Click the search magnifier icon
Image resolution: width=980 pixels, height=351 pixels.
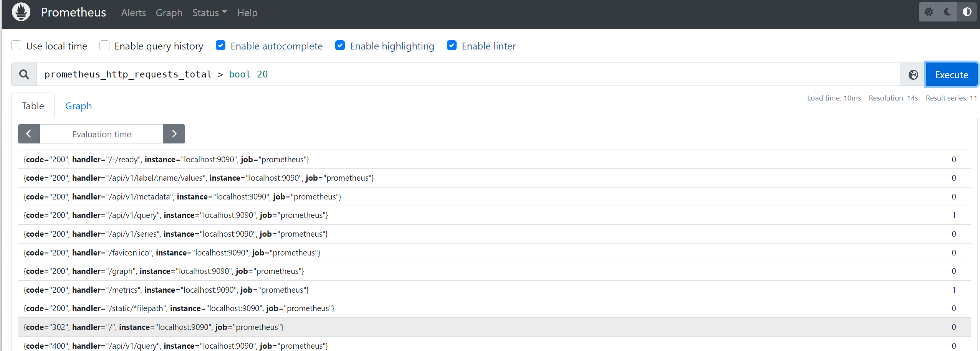tap(24, 74)
